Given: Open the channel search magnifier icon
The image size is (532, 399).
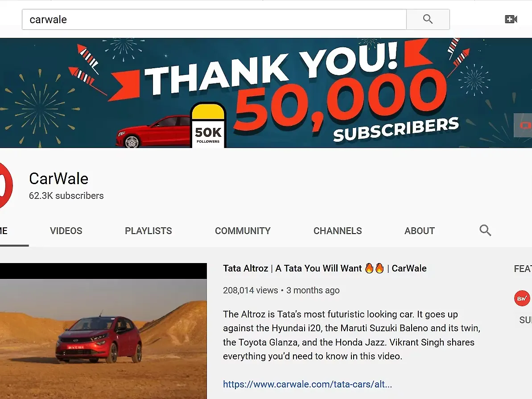Looking at the screenshot, I should click(485, 230).
